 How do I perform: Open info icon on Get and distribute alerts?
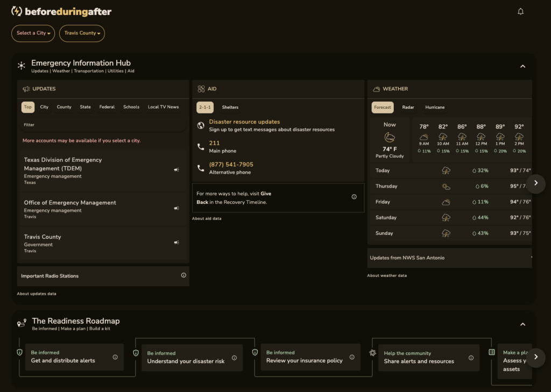tap(115, 357)
